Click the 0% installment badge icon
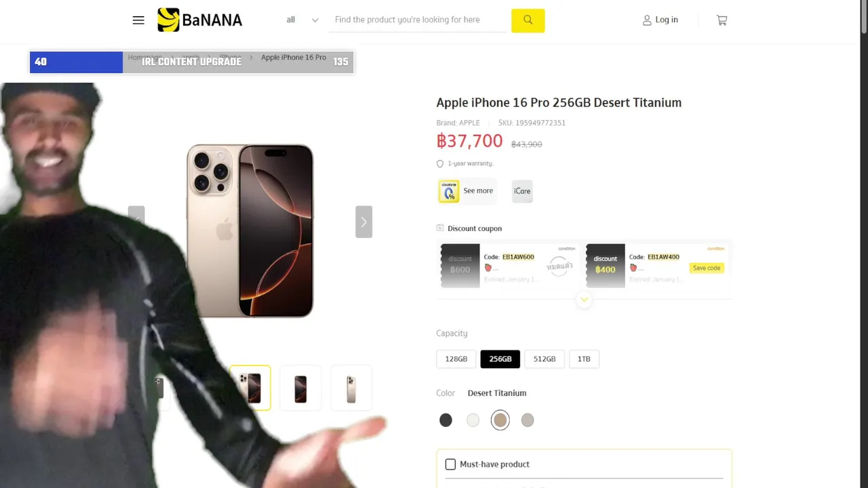 tap(448, 191)
